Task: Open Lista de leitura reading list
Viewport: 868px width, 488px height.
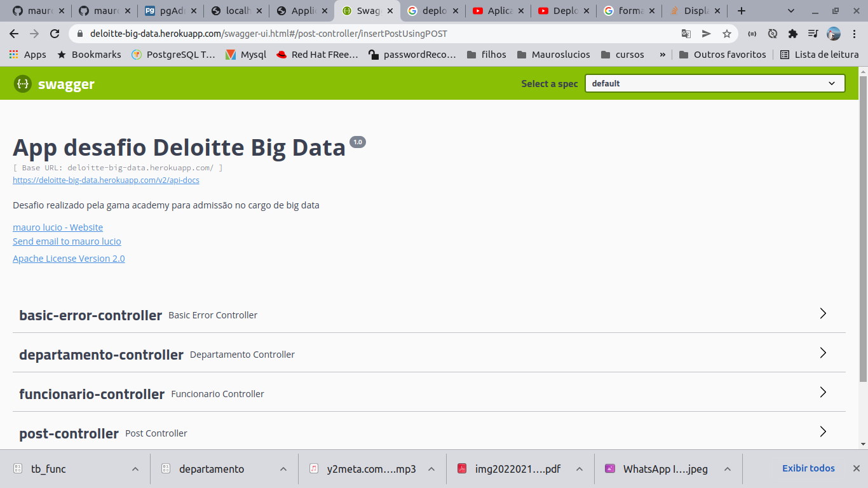Action: [820, 55]
